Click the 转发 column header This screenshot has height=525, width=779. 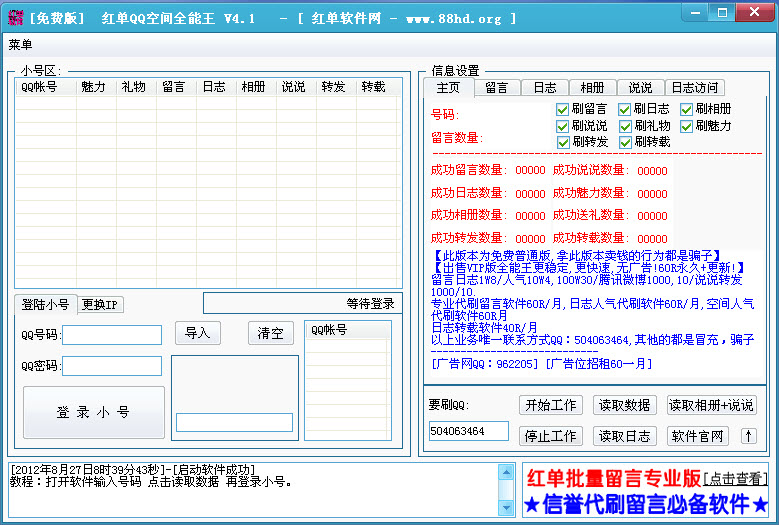click(x=336, y=87)
